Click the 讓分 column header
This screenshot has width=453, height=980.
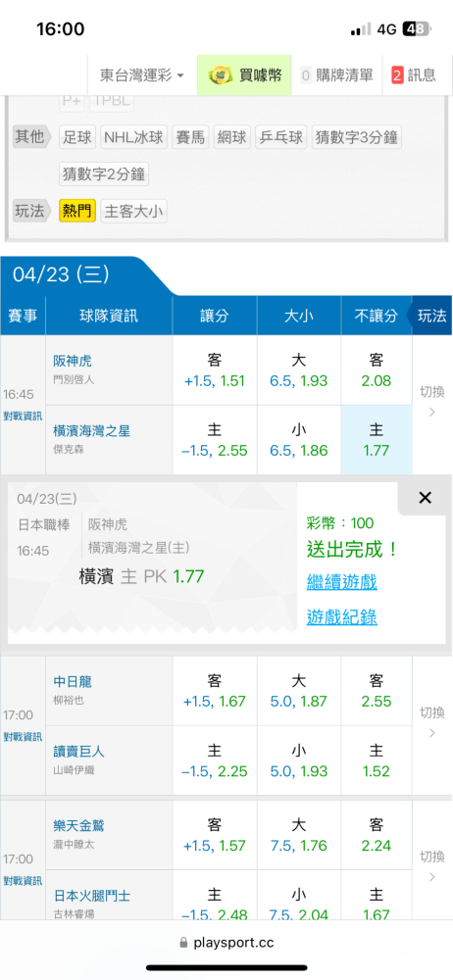point(215,317)
